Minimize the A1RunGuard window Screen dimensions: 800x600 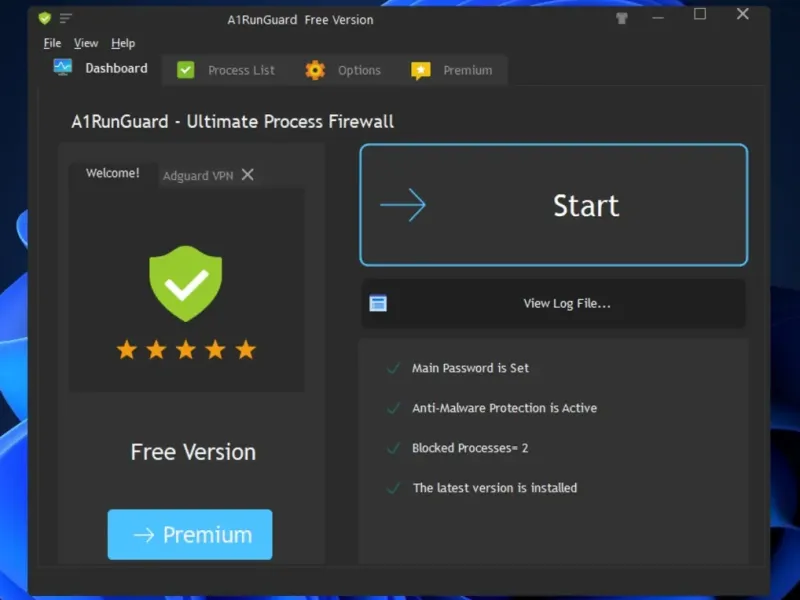pos(658,18)
